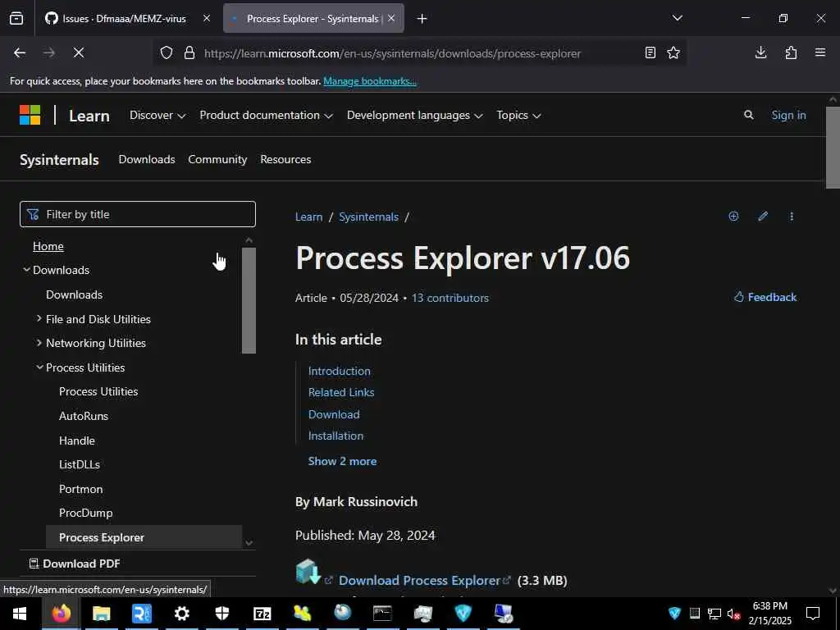Expand the Discover dropdown menu
This screenshot has width=840, height=630.
[x=157, y=115]
